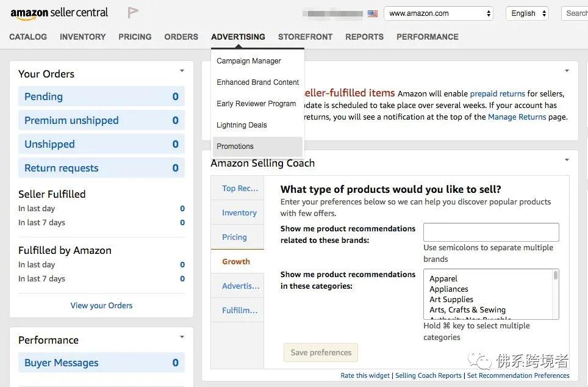
Task: Switch to the Inventory tab in Selling Coach
Action: [x=239, y=213]
